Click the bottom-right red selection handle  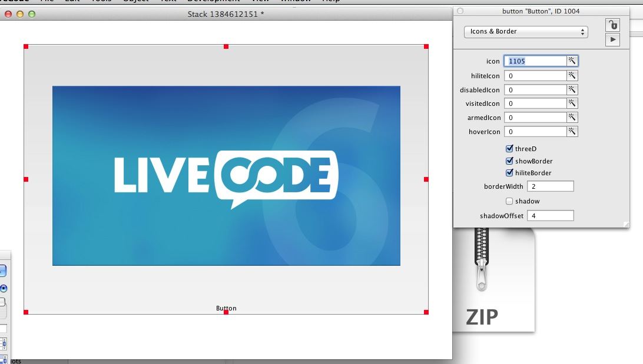click(x=426, y=312)
